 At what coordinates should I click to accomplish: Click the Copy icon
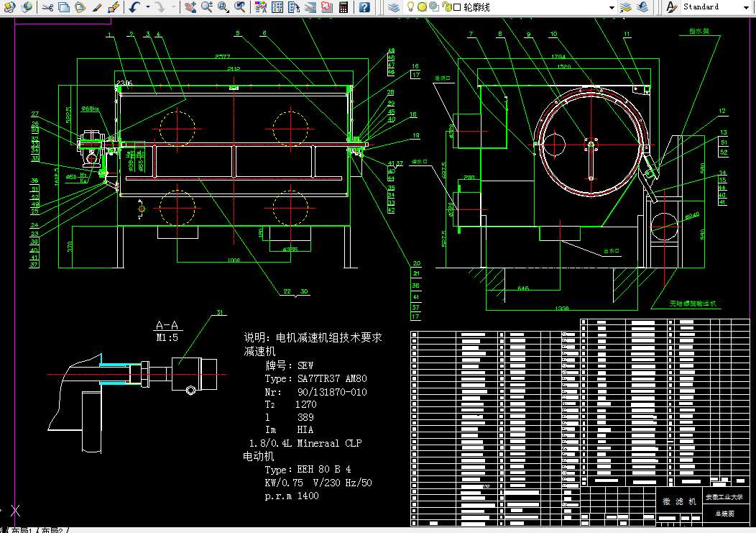click(64, 6)
